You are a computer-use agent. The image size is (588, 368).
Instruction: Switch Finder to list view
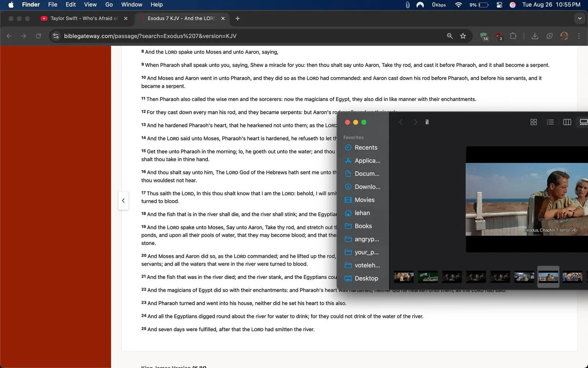(x=550, y=122)
